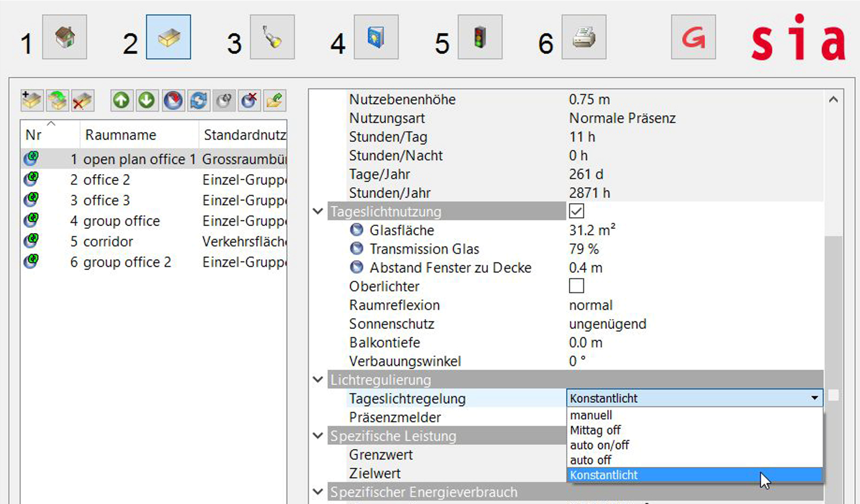Choose 'Mittag off' from dropdown list
The width and height of the screenshot is (860, 504).
pyautogui.click(x=695, y=430)
